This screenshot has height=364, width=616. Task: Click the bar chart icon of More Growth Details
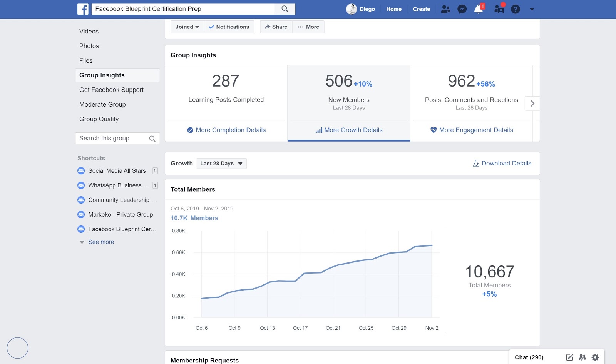coord(319,130)
